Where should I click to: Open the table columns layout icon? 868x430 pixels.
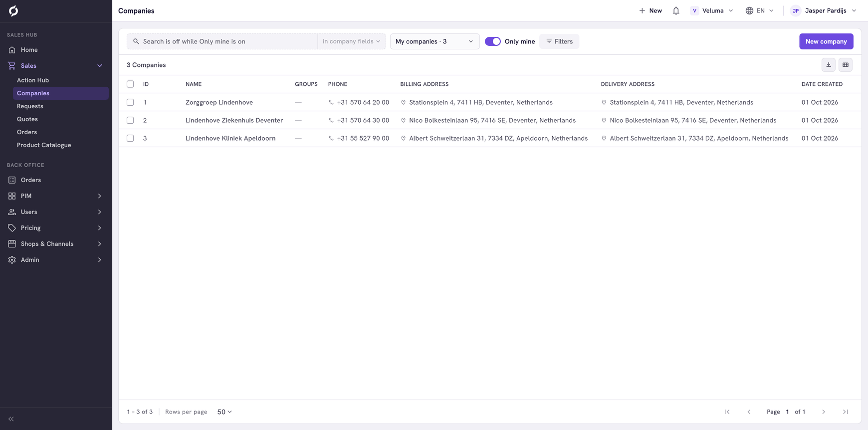(x=846, y=65)
